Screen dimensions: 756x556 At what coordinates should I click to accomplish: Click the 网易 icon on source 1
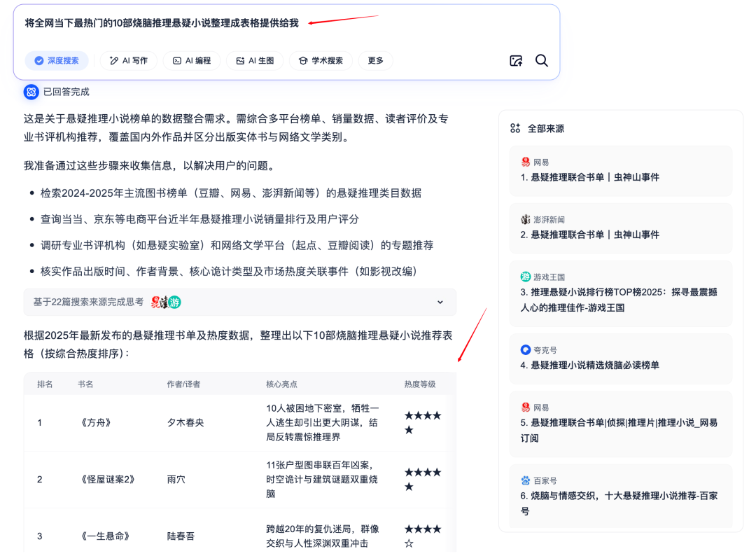(526, 162)
